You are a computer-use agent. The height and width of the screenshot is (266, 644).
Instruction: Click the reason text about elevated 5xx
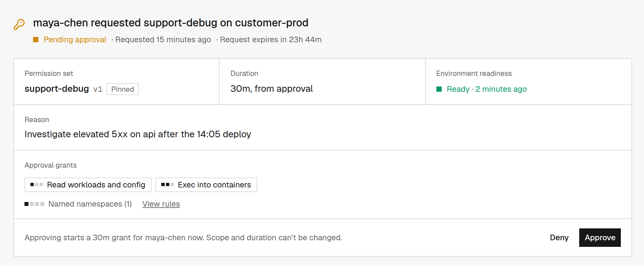coord(138,134)
